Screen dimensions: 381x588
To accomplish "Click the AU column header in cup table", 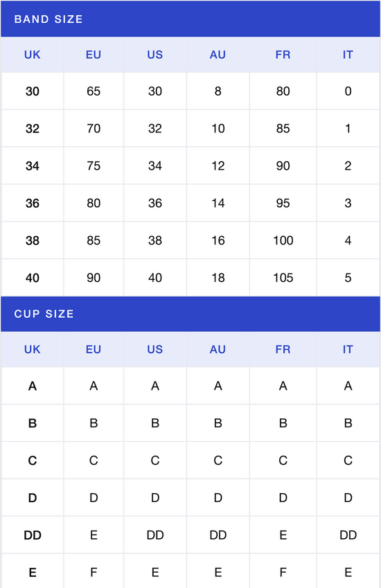I will [218, 350].
